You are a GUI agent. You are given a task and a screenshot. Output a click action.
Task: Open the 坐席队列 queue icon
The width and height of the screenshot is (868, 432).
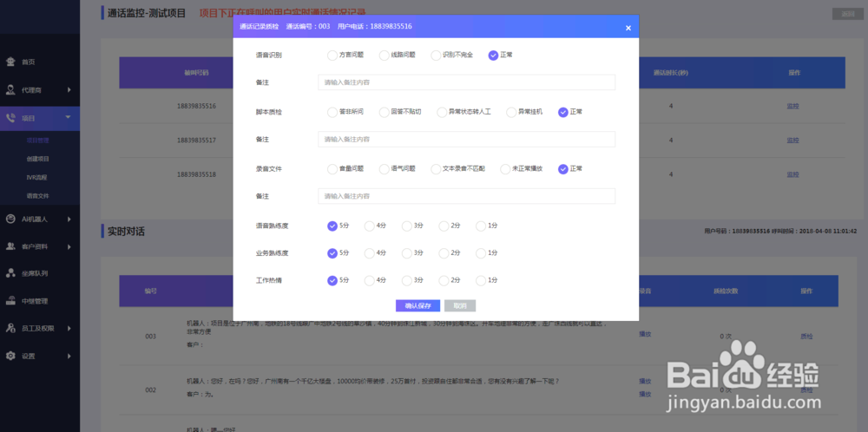10,273
